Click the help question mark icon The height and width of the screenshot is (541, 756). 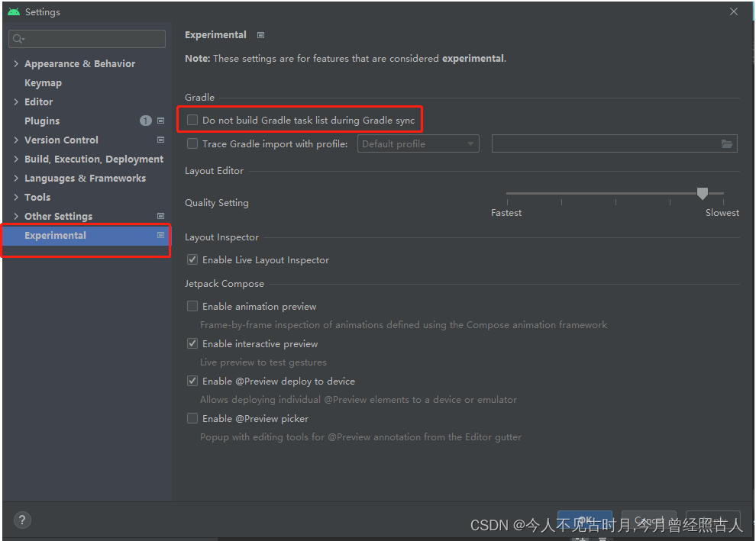pyautogui.click(x=22, y=520)
